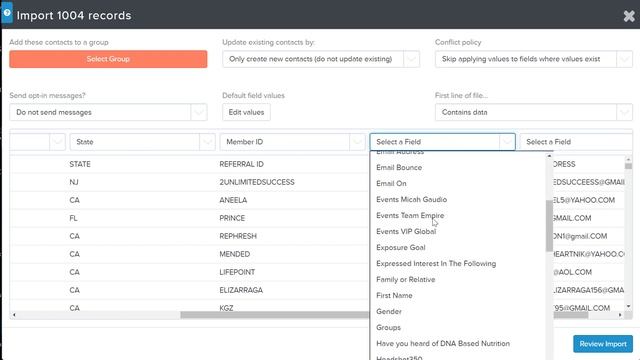Choose Have you heard of DNA Based Nutrition
The image size is (640, 360).
(443, 344)
